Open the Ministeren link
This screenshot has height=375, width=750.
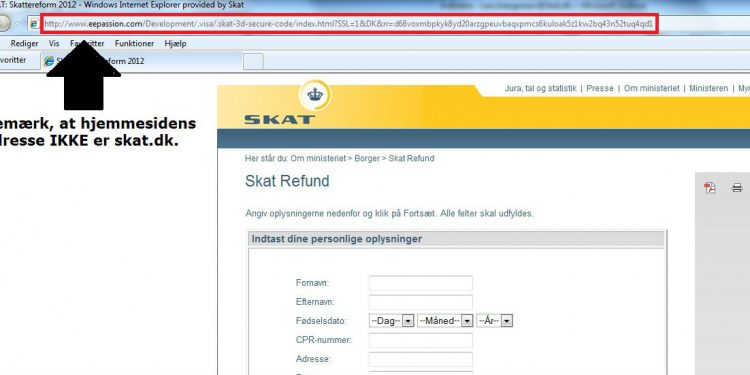pyautogui.click(x=708, y=88)
